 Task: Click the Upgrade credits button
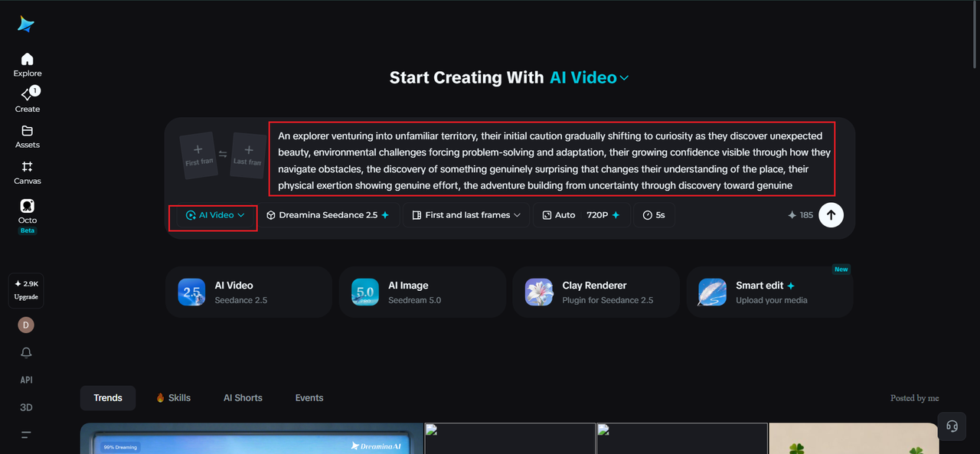pyautogui.click(x=26, y=290)
